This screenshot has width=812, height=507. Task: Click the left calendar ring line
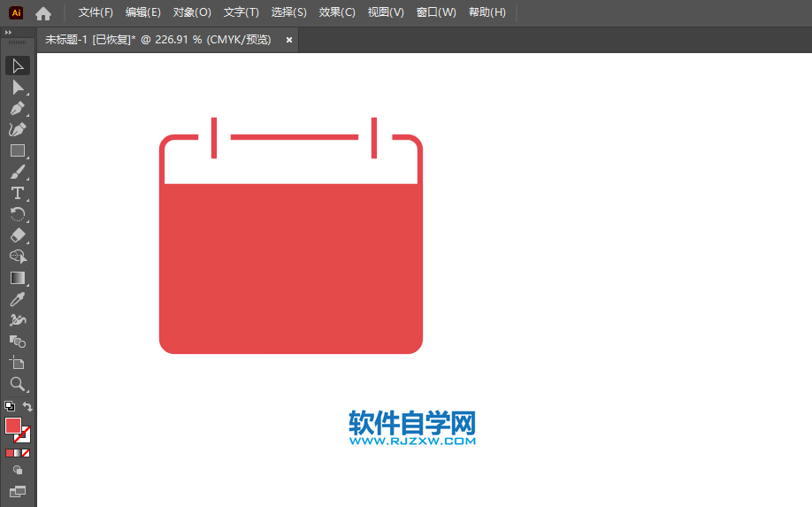(x=214, y=138)
